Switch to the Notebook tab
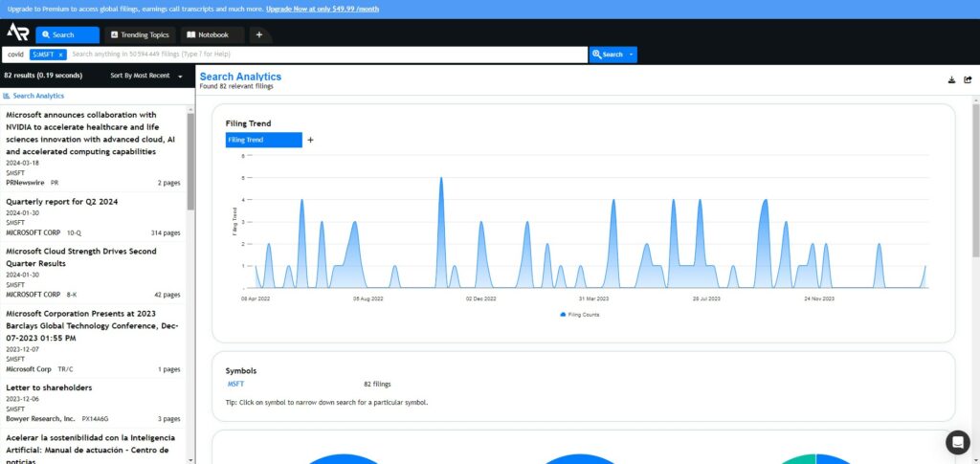The width and height of the screenshot is (980, 464). point(212,35)
